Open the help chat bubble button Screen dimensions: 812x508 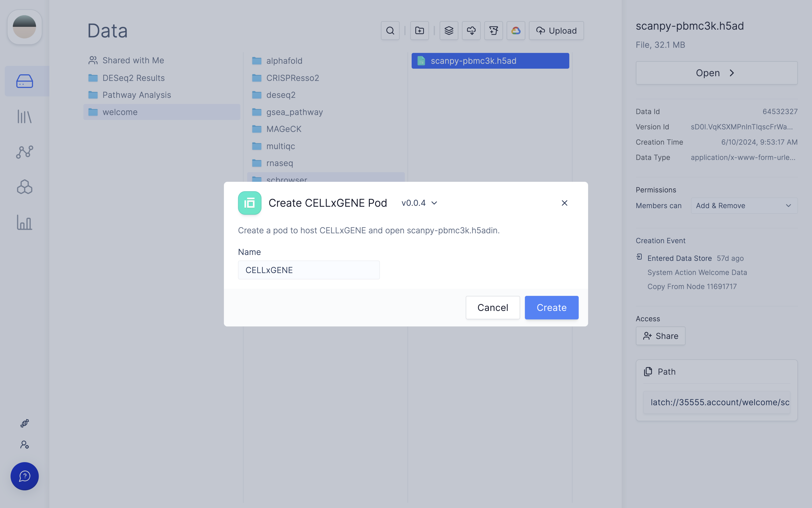coord(24,476)
